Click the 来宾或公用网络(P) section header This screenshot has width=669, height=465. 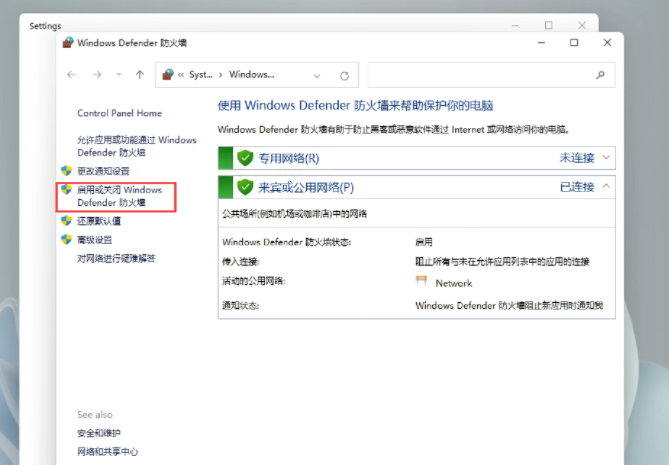pos(416,187)
